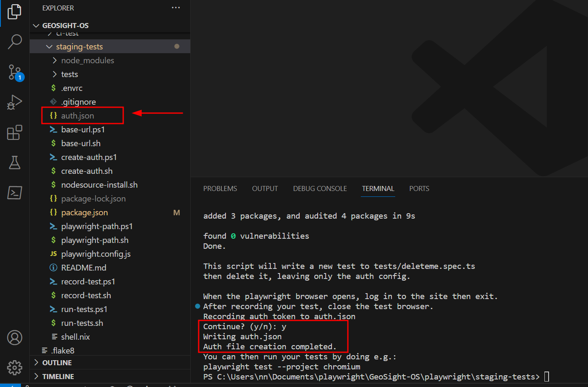Open Explorer more actions ellipsis

pos(176,8)
